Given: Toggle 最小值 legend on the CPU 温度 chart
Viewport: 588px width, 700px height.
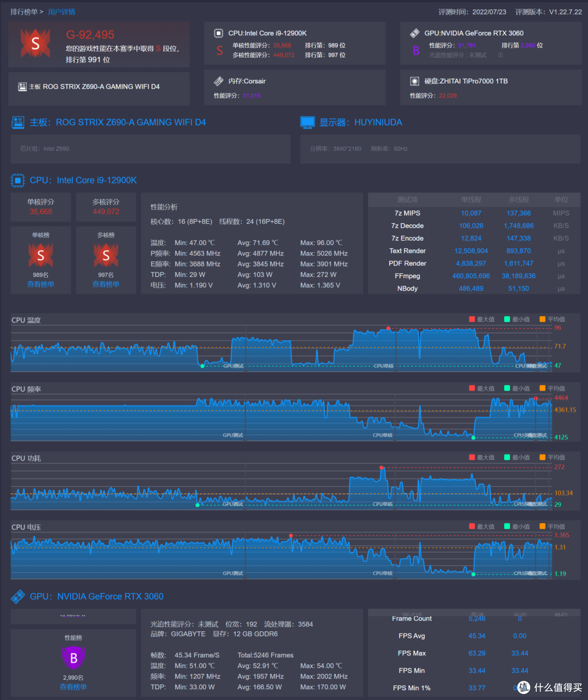Looking at the screenshot, I should pyautogui.click(x=517, y=320).
